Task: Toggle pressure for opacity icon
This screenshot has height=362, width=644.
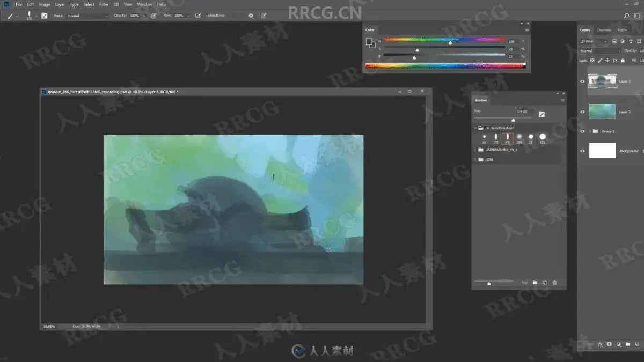Action: (x=153, y=16)
